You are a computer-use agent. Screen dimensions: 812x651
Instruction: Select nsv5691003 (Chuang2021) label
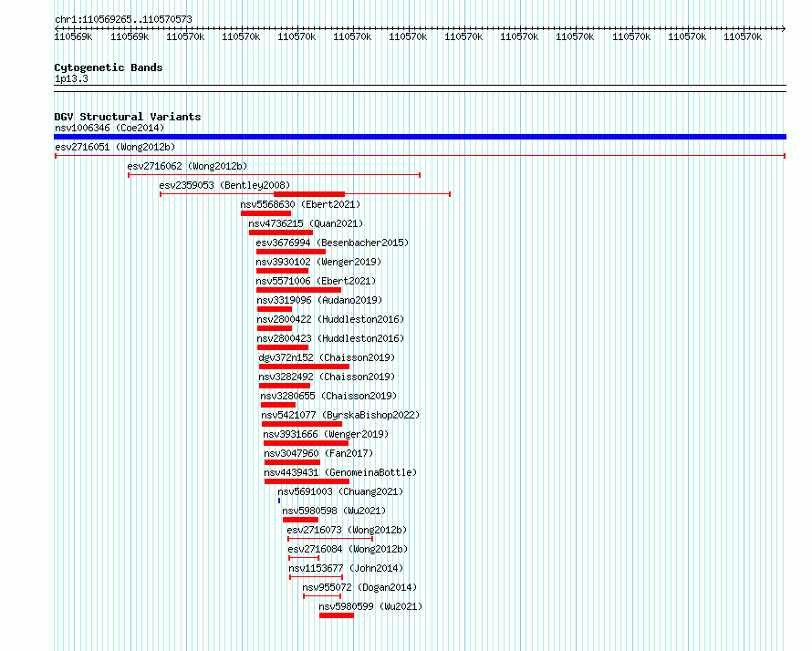(340, 491)
